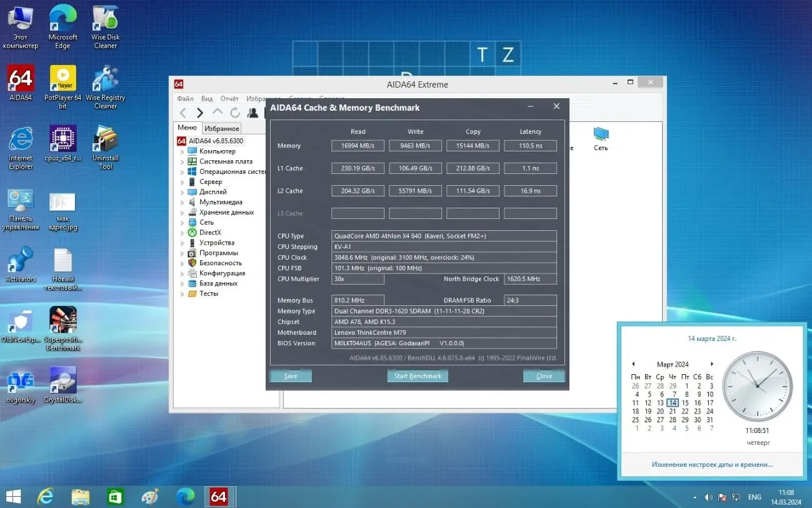Open Изменение настроек даты и времени link

pyautogui.click(x=711, y=464)
